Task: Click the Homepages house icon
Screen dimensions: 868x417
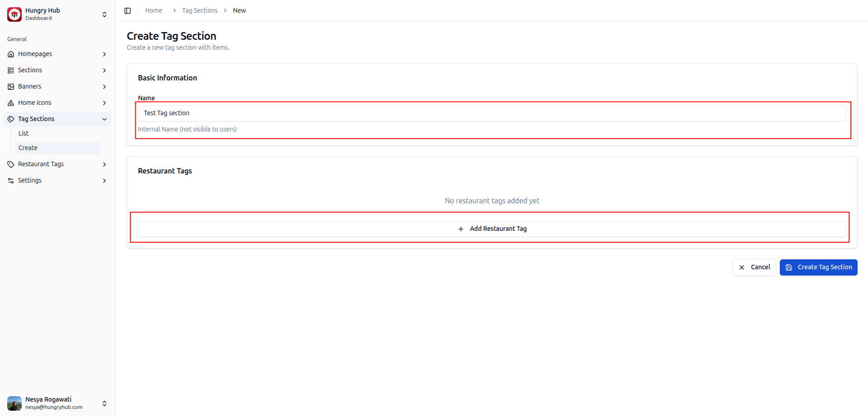Action: point(11,54)
